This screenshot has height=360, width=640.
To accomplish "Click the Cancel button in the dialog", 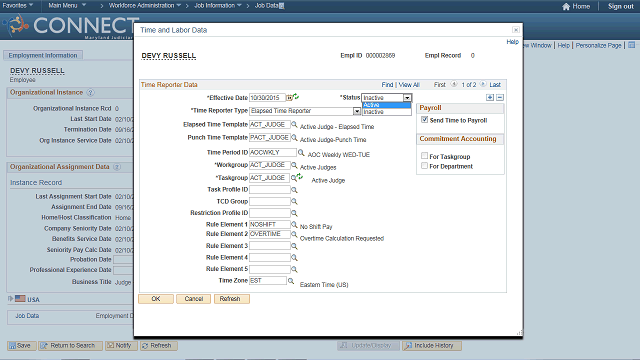I will [x=193, y=299].
